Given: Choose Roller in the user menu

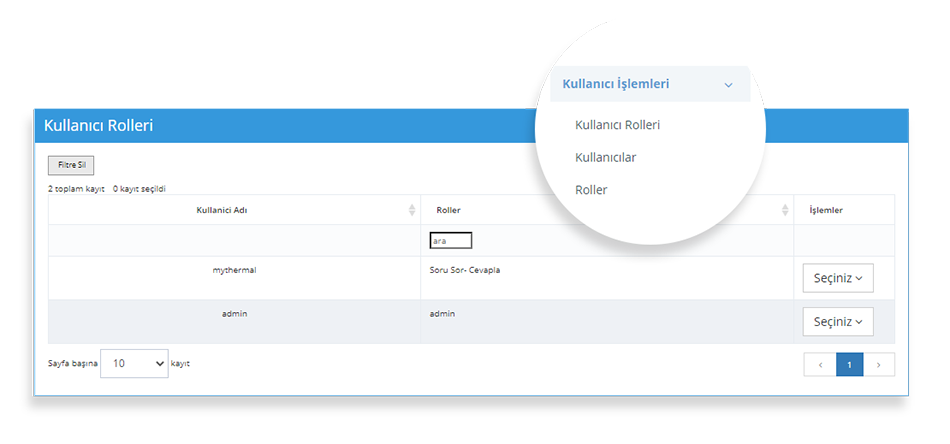Looking at the screenshot, I should click(591, 190).
